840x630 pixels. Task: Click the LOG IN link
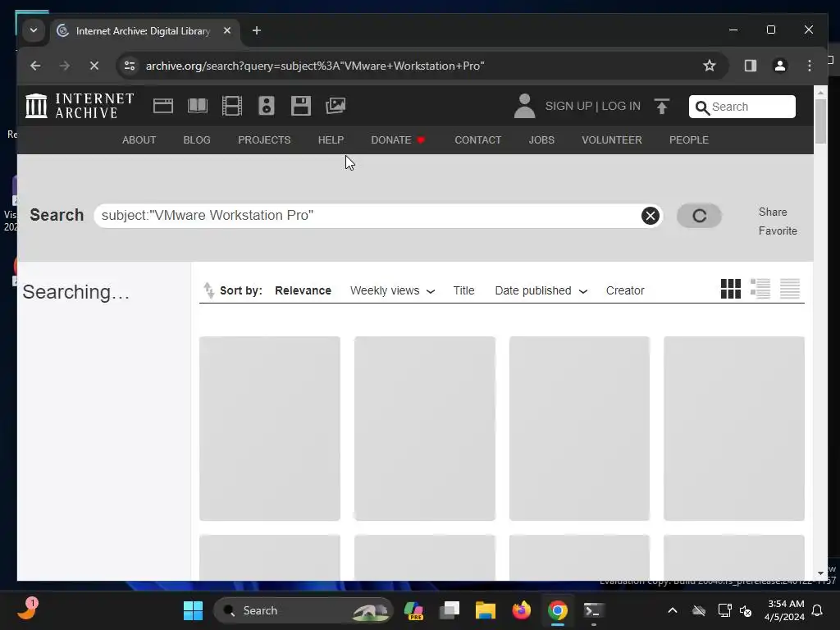coord(620,106)
